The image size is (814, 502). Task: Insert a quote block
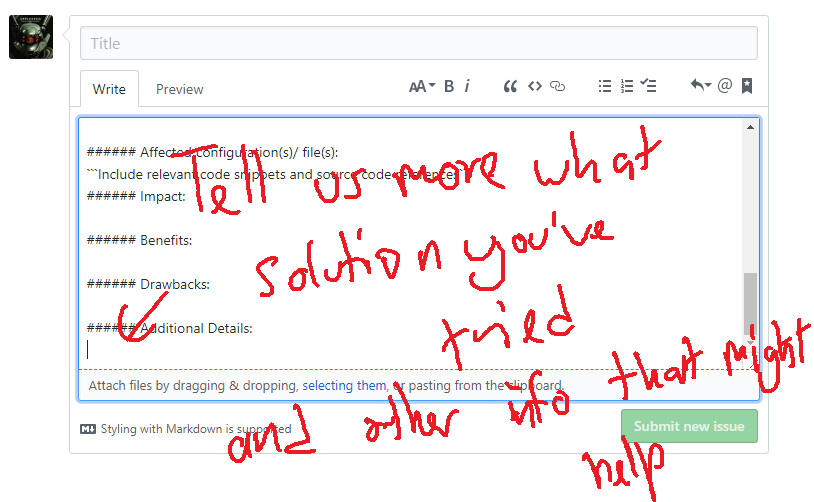[x=510, y=86]
